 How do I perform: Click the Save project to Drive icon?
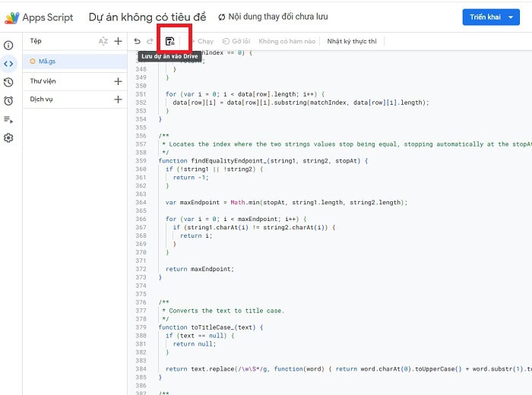[170, 41]
